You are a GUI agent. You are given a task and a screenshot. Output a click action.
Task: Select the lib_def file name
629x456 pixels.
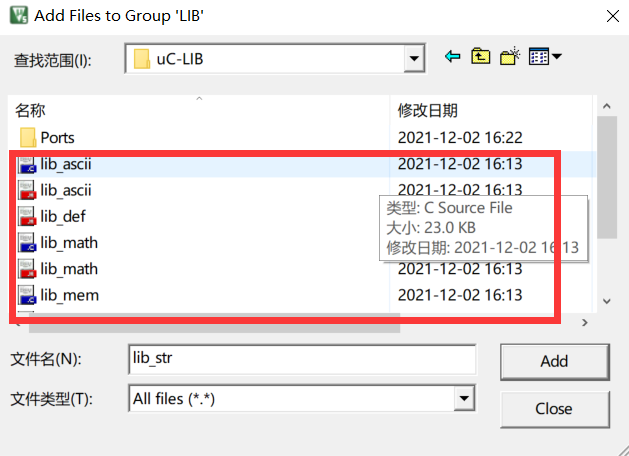click(x=63, y=217)
